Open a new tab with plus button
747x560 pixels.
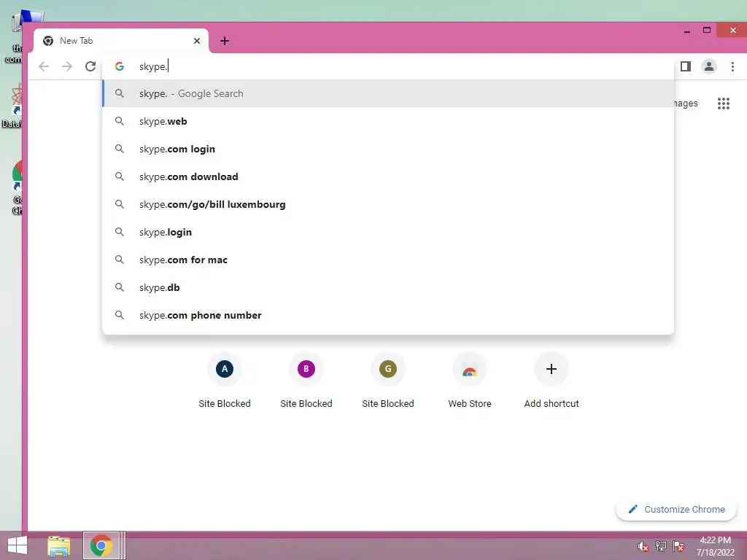(x=225, y=41)
